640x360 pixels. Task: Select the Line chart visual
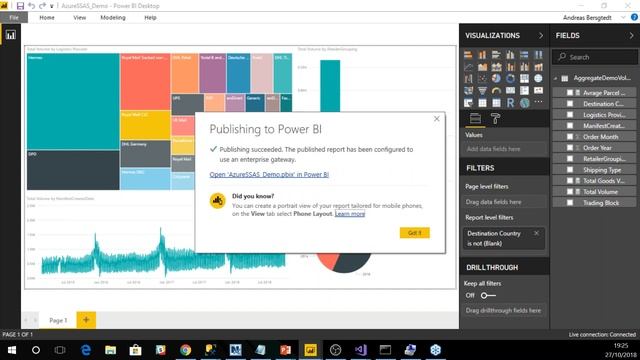click(468, 67)
